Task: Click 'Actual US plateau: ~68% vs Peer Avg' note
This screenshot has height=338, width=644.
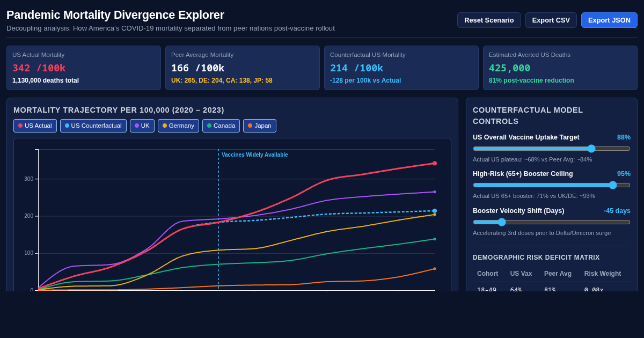Action: 532,159
